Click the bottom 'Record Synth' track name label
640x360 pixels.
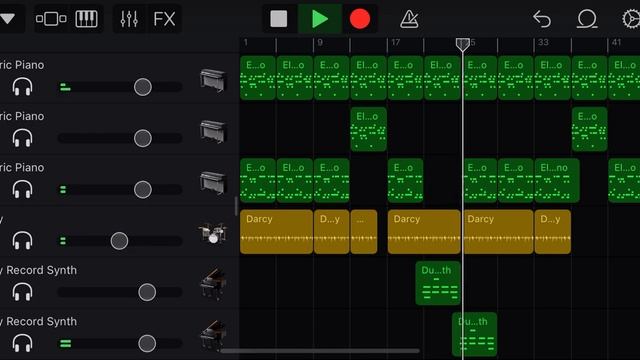click(x=41, y=322)
